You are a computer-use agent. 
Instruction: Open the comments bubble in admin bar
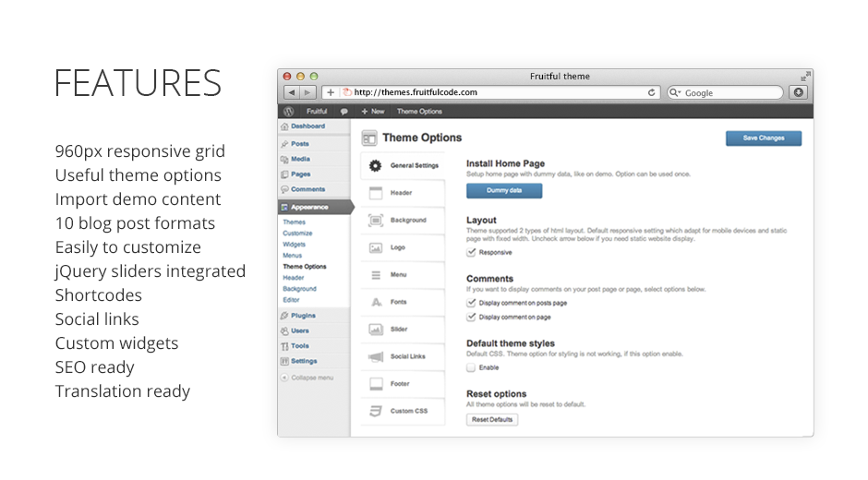point(344,111)
